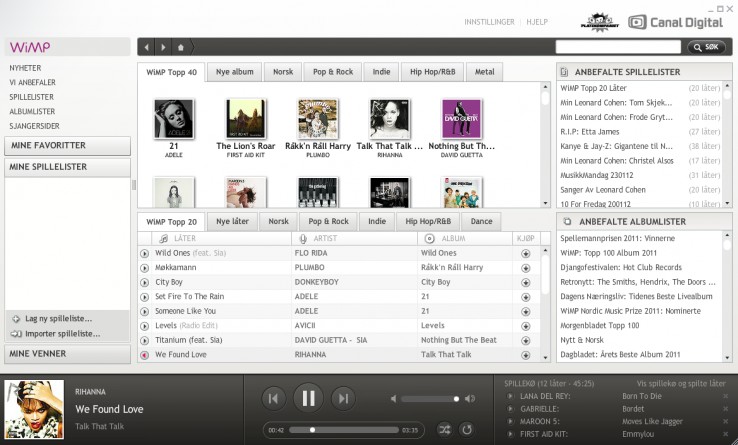Play Set Fire To The Rain
The width and height of the screenshot is (738, 445).
point(144,297)
